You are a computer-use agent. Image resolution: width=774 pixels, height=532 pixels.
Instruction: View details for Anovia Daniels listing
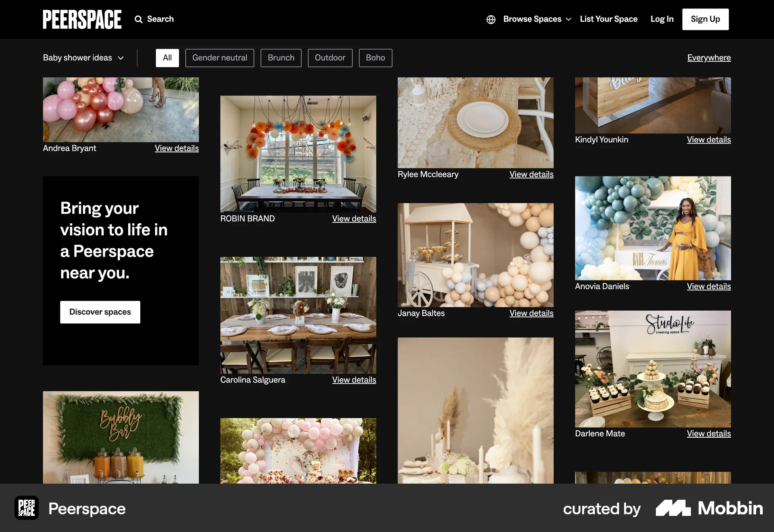(x=708, y=286)
